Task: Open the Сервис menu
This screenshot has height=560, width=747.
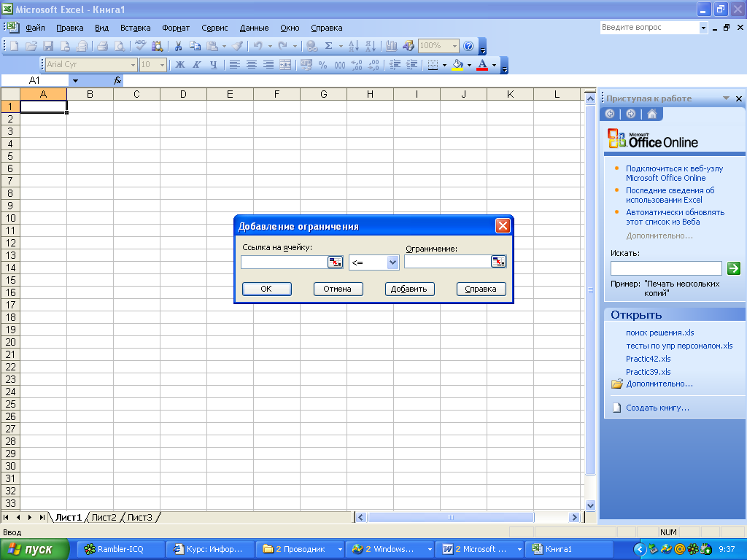Action: coord(214,28)
